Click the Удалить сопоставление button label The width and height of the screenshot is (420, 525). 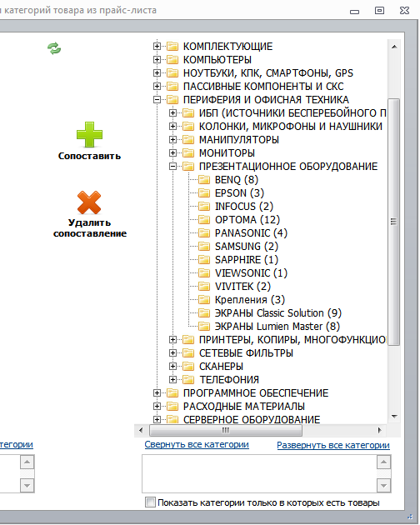pyautogui.click(x=90, y=228)
